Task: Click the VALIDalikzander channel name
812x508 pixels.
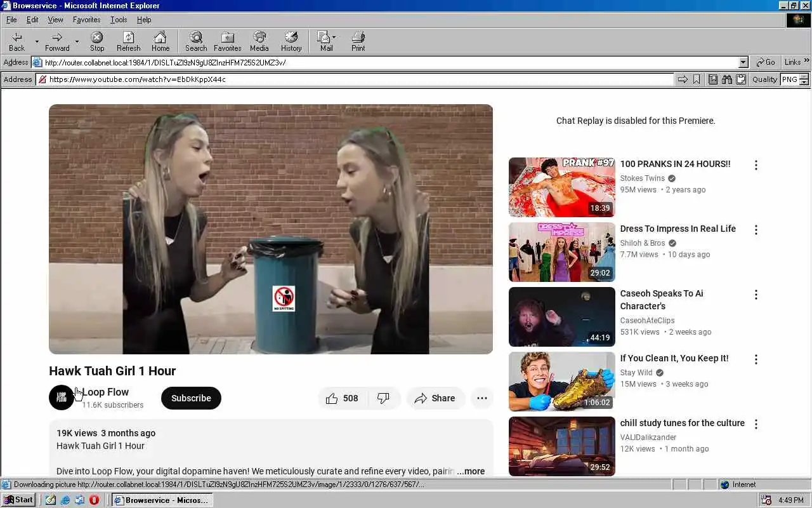Action: [x=648, y=438]
